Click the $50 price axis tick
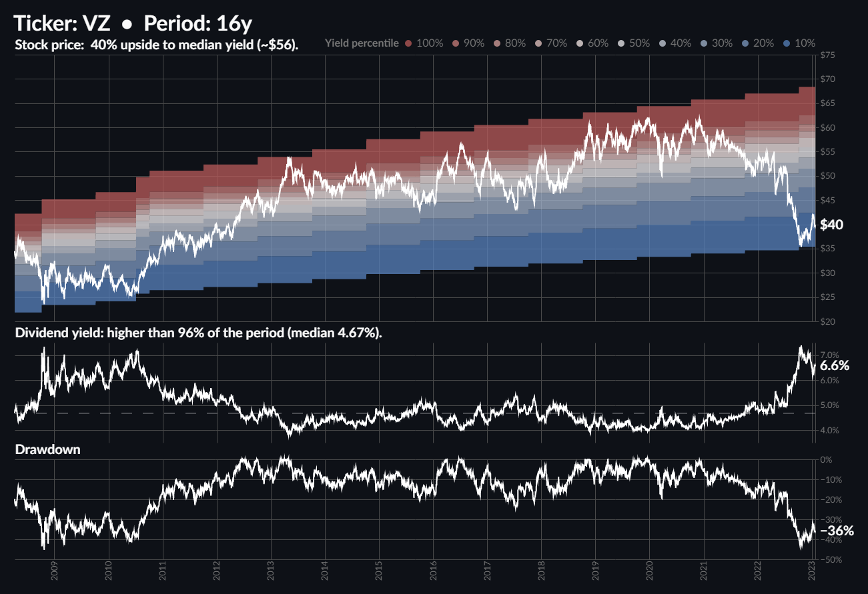Image resolution: width=868 pixels, height=594 pixels. tap(827, 176)
